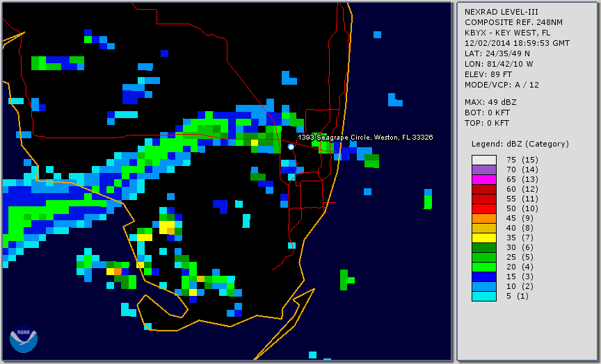This screenshot has width=601, height=364.
Task: Click the NOAA logo icon
Action: point(24,339)
